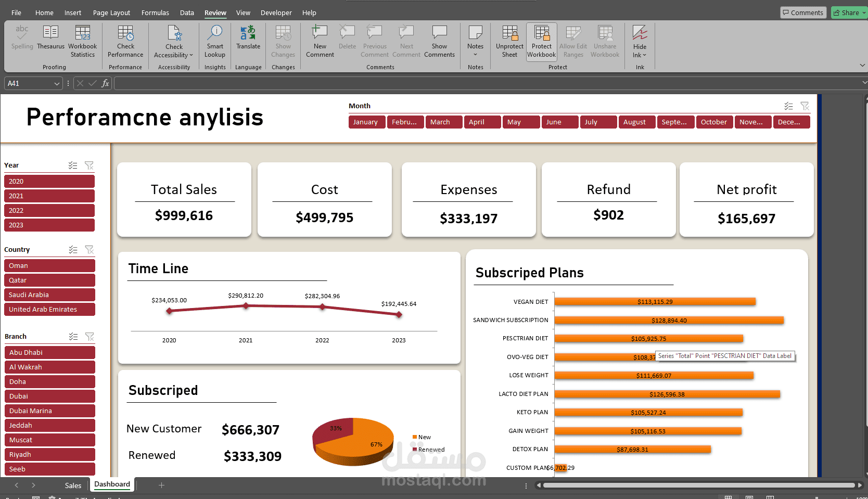Toggle the Show Comments pane

tap(439, 42)
